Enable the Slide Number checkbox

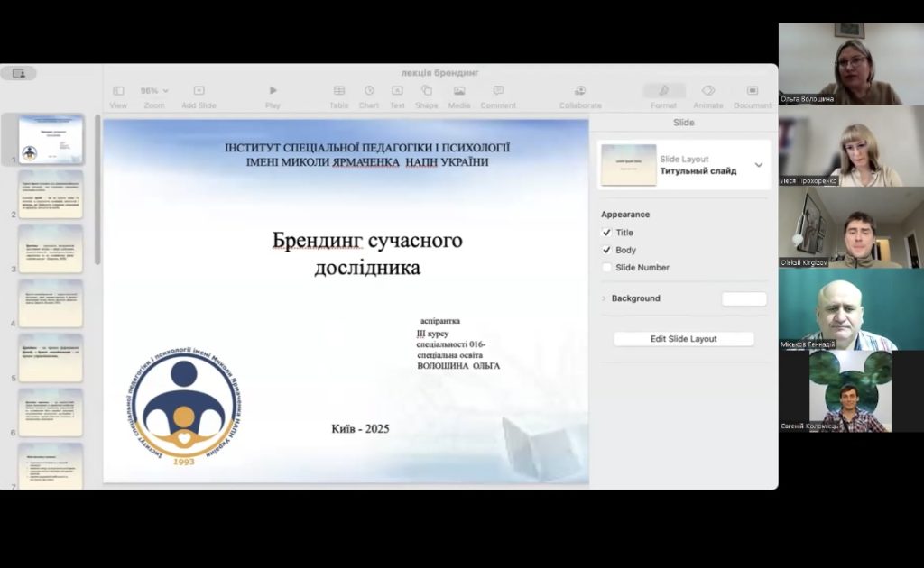[607, 268]
